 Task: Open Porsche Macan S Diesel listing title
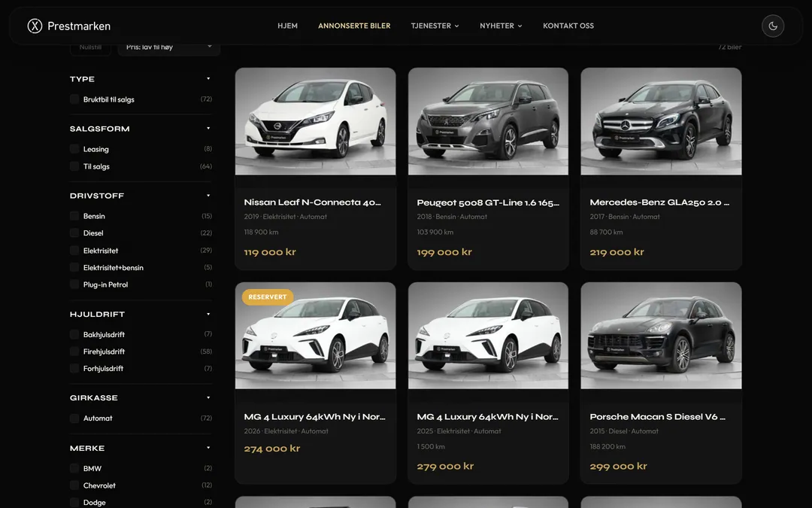pyautogui.click(x=657, y=417)
